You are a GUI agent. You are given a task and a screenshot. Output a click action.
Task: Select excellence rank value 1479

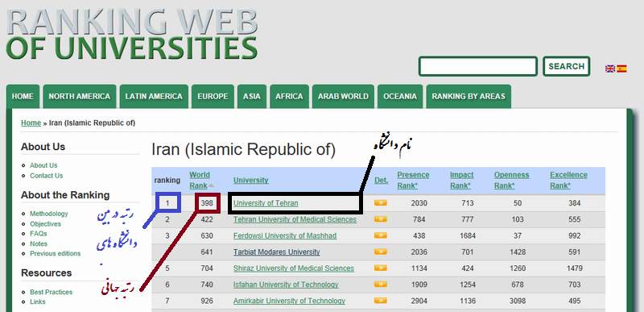[x=574, y=268]
